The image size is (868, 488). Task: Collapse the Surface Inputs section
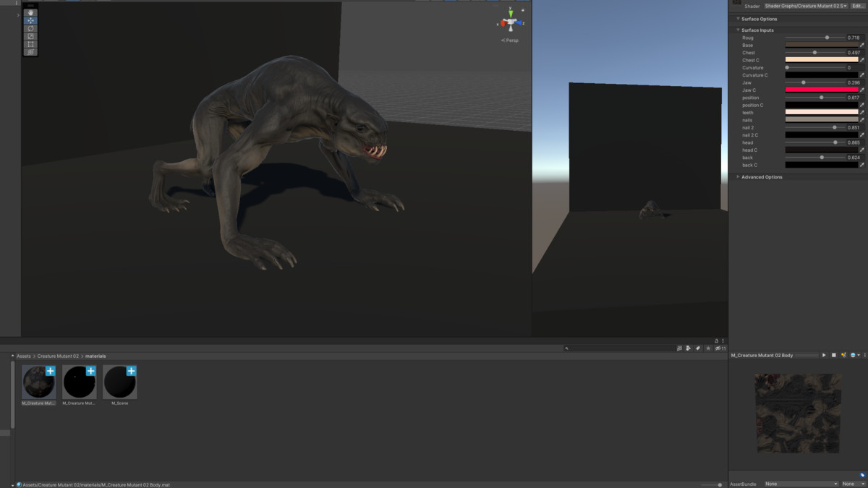[x=738, y=30]
